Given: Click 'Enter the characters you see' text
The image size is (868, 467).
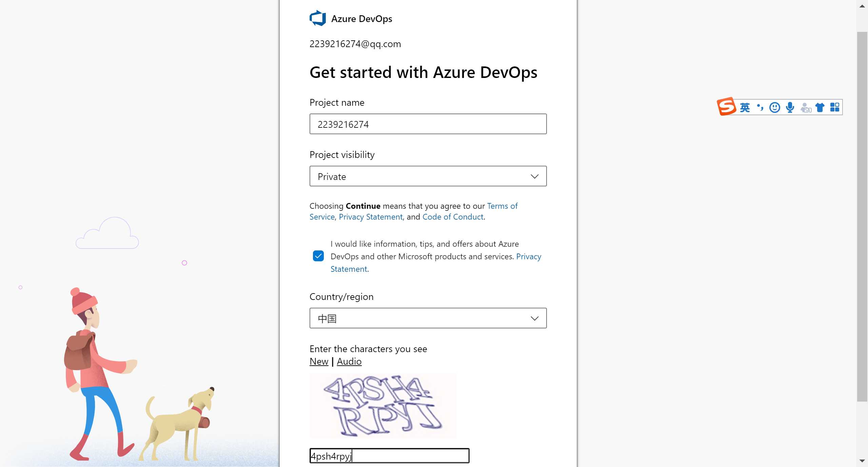Looking at the screenshot, I should 368,349.
